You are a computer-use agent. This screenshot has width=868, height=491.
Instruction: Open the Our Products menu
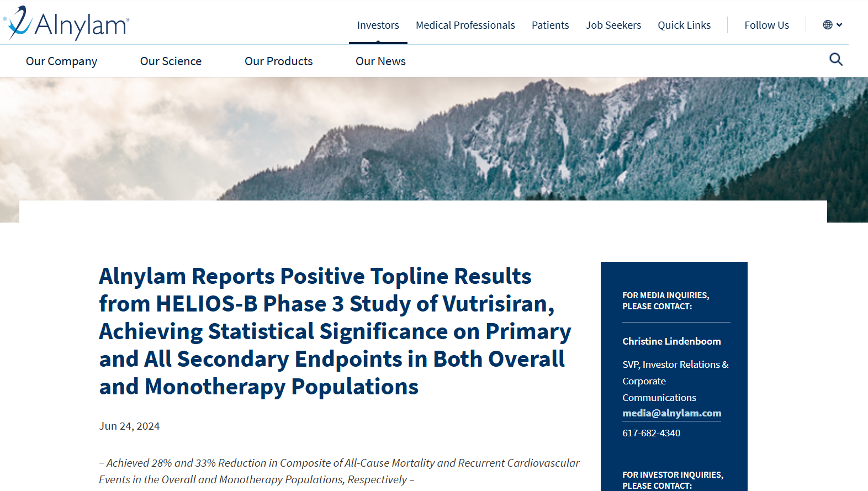pyautogui.click(x=278, y=61)
